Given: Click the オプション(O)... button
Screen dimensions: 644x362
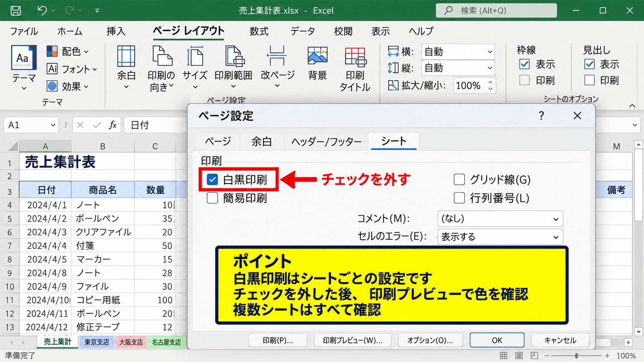Looking at the screenshot, I should 430,340.
